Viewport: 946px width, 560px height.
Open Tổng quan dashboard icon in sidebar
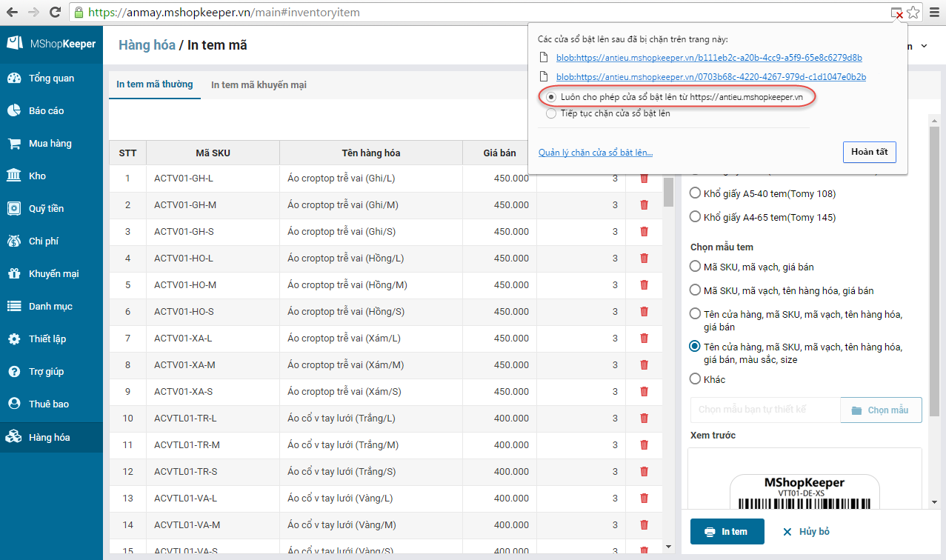(x=13, y=79)
